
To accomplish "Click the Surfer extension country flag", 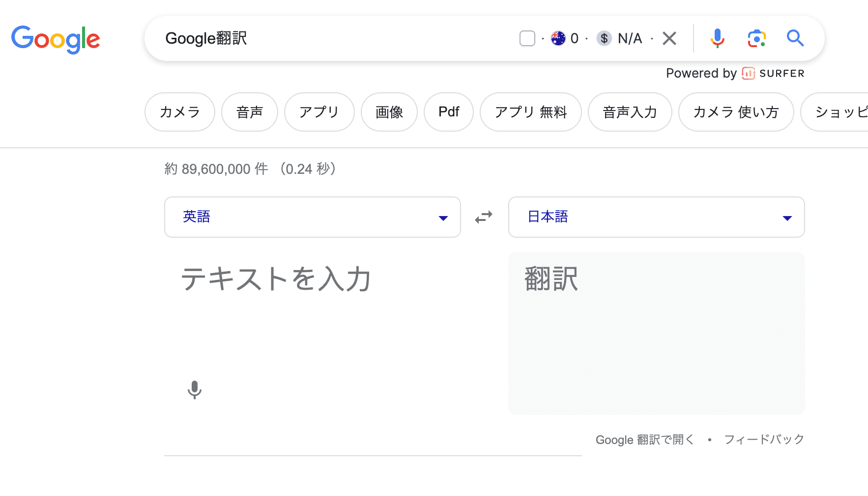I will point(558,38).
